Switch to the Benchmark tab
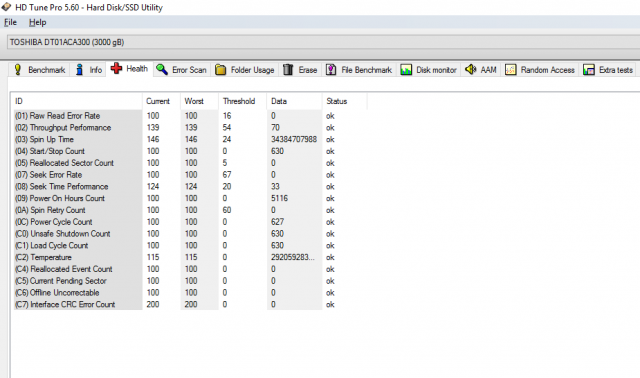 [39, 70]
